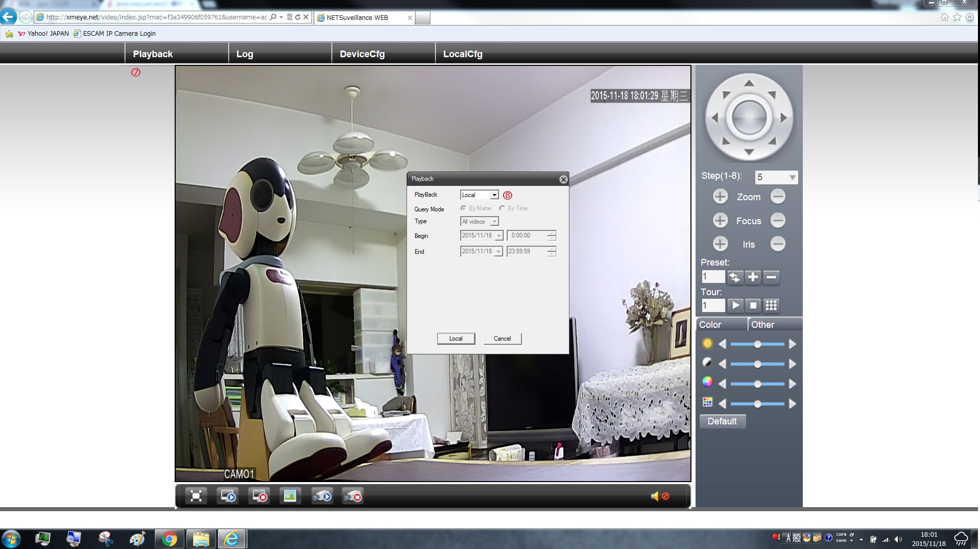The image size is (980, 549).
Task: Click the Iris minus button
Action: coord(778,244)
